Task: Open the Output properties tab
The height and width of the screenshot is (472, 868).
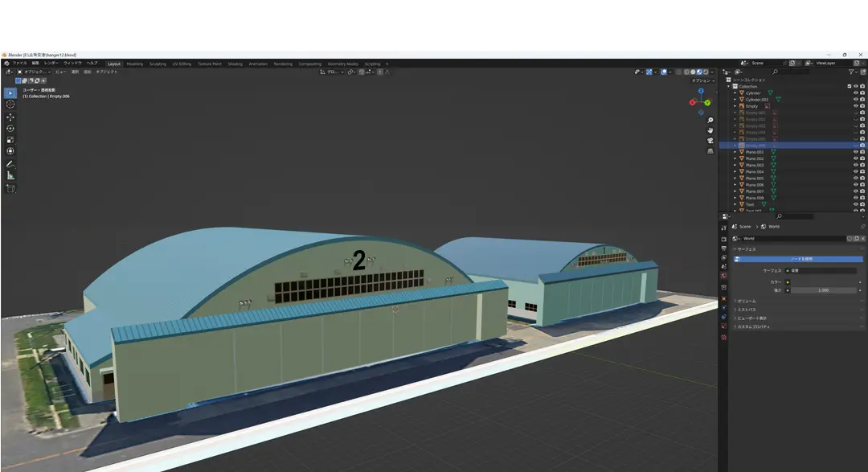Action: click(723, 248)
